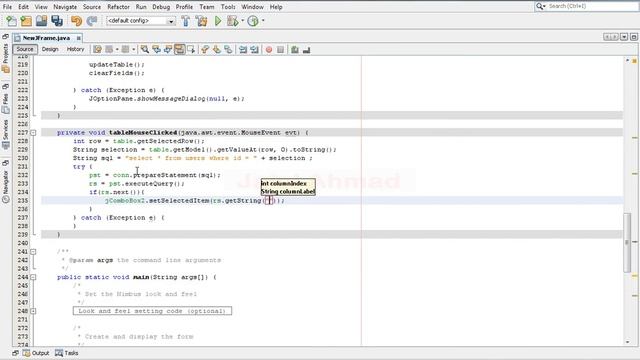This screenshot has height=360, width=640.
Task: Click the Shift Line Right icon
Action: pos(254,49)
